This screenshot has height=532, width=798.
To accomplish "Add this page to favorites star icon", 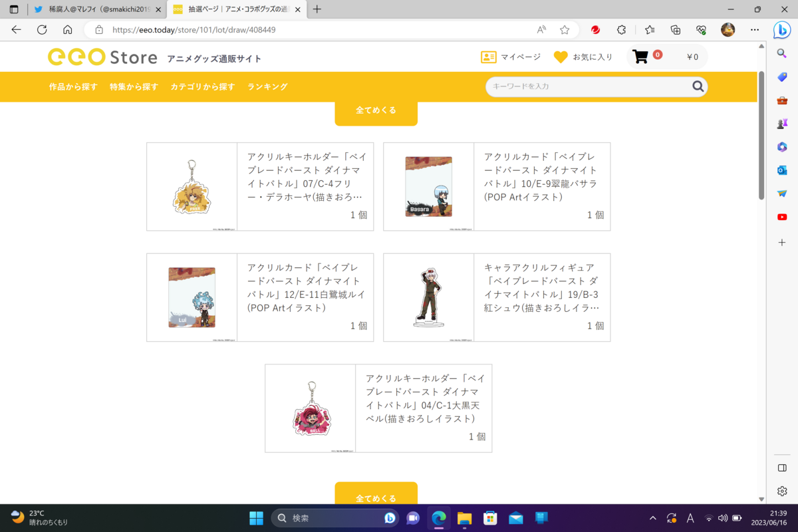I will pyautogui.click(x=565, y=30).
